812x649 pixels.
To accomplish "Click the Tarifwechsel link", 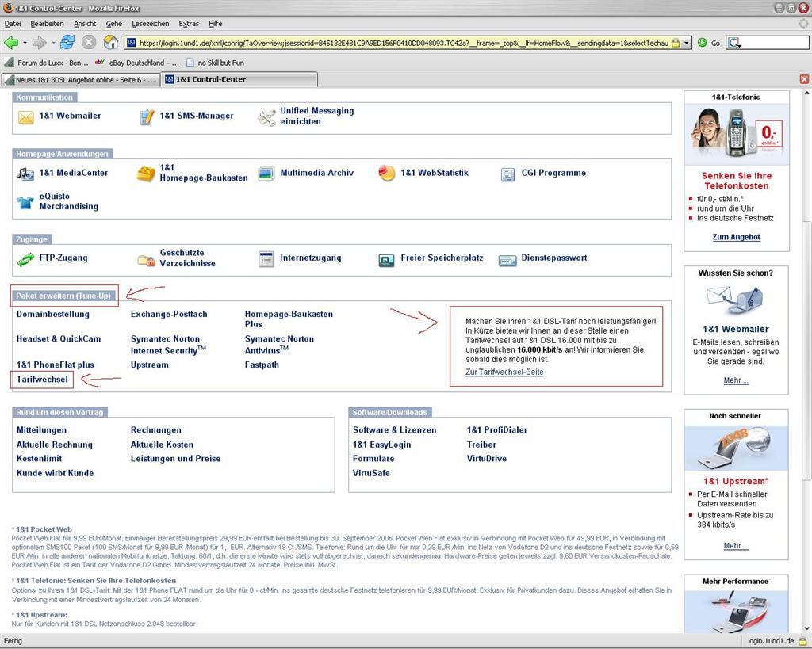I will pos(42,380).
